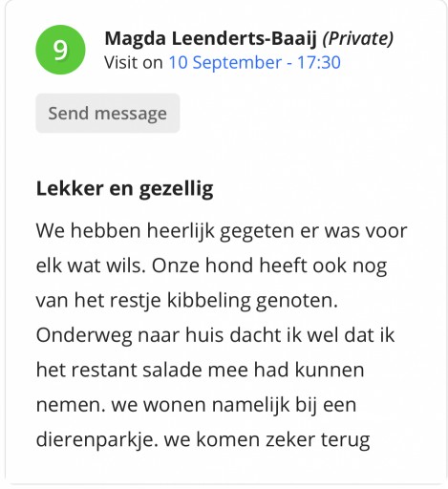
Task: Click the 17:30 visit time
Action: tap(319, 62)
